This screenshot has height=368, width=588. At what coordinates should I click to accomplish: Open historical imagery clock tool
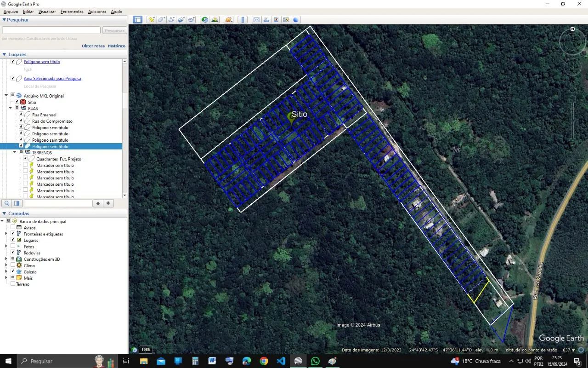[205, 20]
